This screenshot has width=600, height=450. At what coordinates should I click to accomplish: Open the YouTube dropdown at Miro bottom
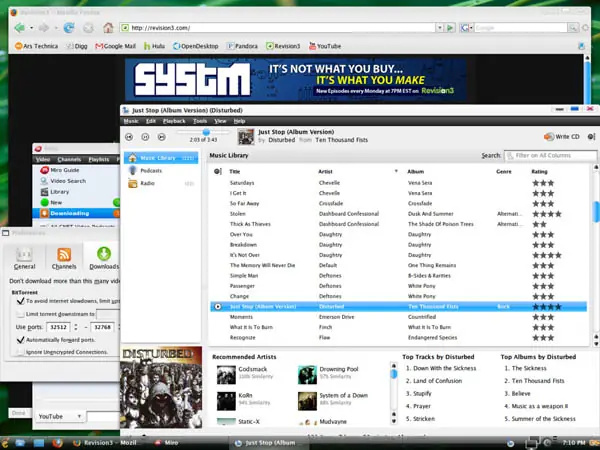click(x=59, y=416)
